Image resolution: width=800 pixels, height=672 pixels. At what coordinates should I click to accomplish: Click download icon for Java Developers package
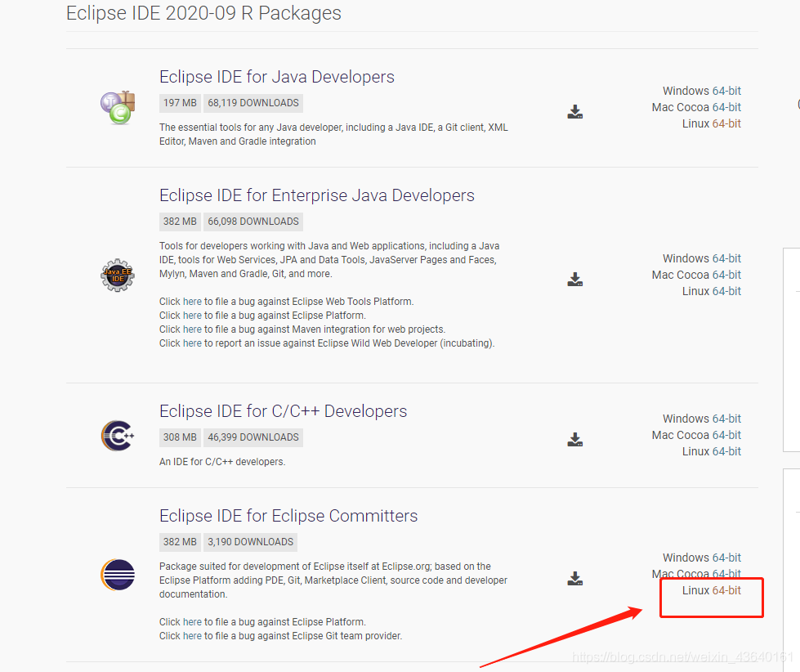pos(575,112)
